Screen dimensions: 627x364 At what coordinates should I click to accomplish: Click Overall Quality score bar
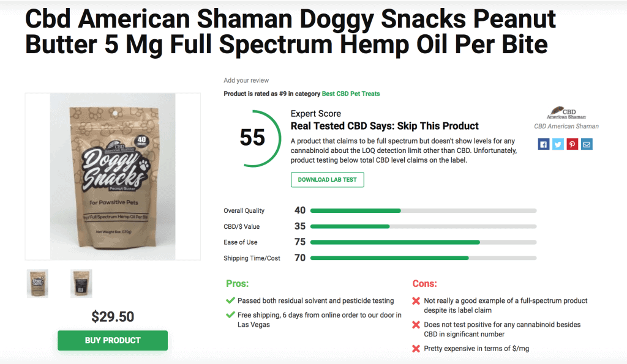423,210
